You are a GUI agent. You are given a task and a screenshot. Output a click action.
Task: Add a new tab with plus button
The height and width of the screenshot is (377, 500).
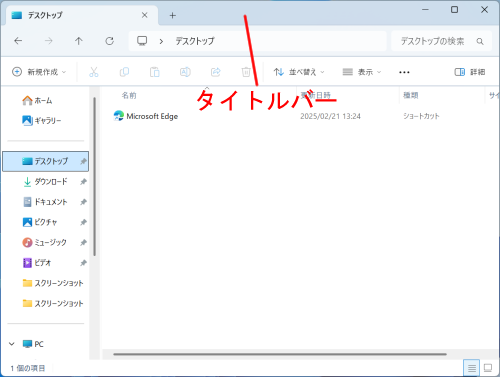(172, 15)
